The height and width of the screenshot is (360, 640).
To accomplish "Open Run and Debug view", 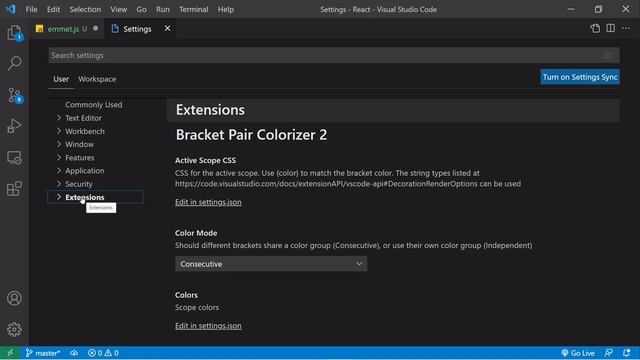I will pos(14,126).
